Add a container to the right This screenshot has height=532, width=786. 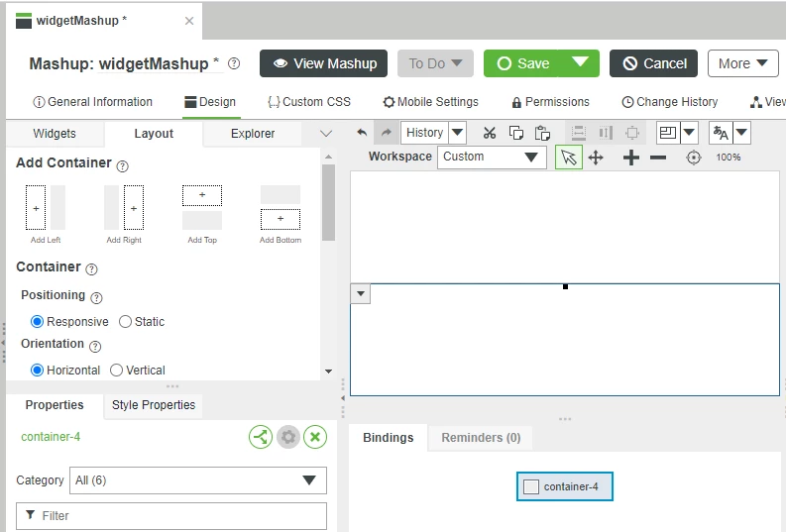point(124,214)
